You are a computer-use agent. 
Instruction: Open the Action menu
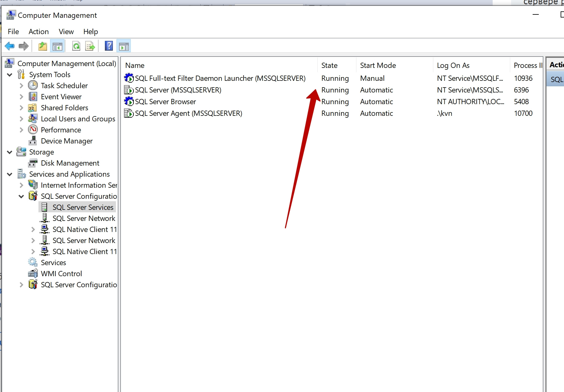tap(38, 32)
